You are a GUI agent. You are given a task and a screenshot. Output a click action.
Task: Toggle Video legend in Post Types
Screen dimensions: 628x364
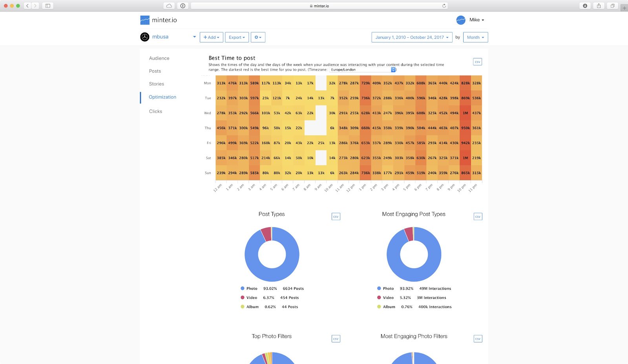(x=249, y=298)
